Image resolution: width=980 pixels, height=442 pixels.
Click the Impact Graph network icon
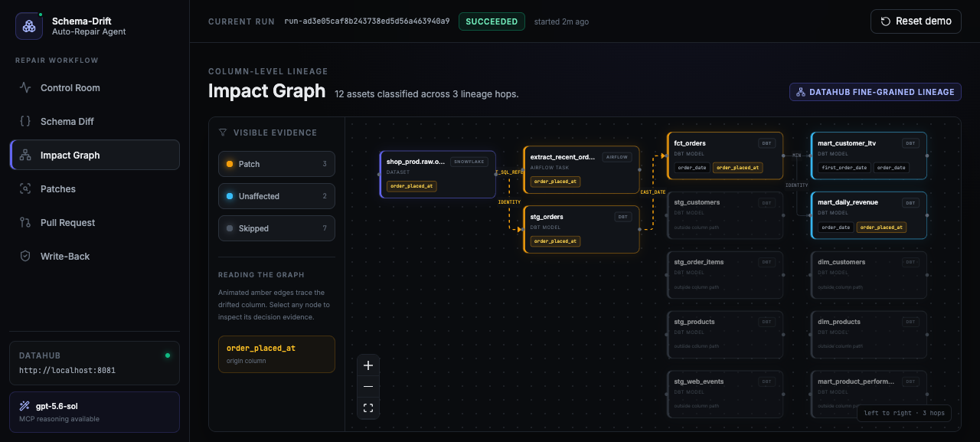(x=25, y=155)
